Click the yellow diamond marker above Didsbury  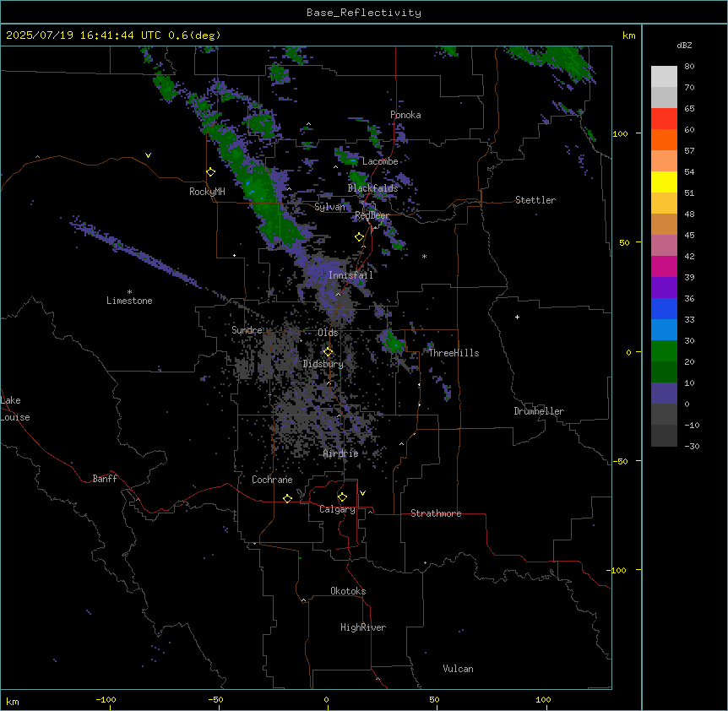(x=329, y=352)
